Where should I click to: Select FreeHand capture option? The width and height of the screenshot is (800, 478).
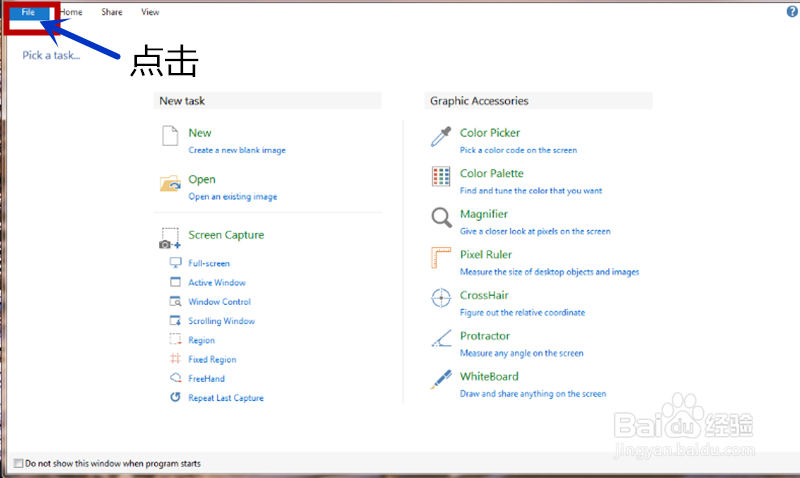206,379
